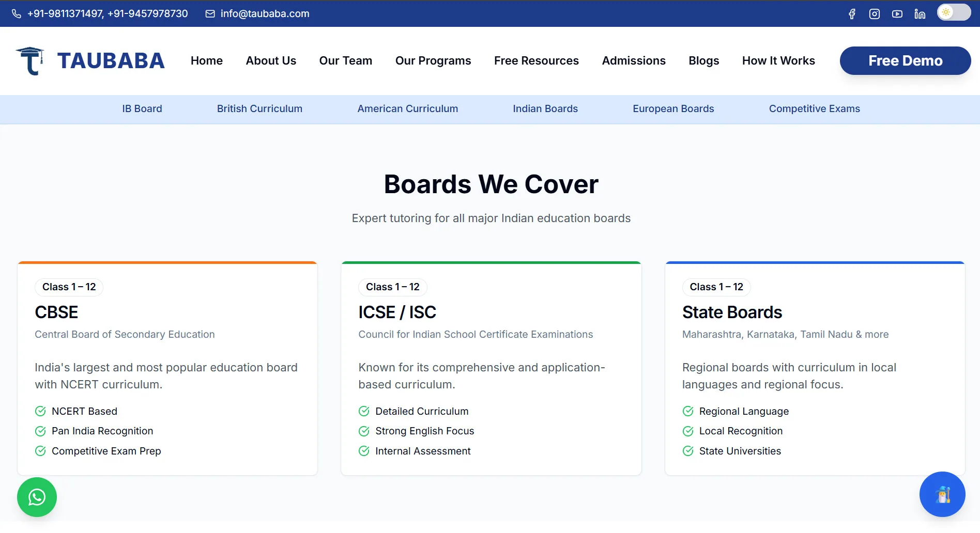Click the Boards We Cover heading

[x=491, y=184]
